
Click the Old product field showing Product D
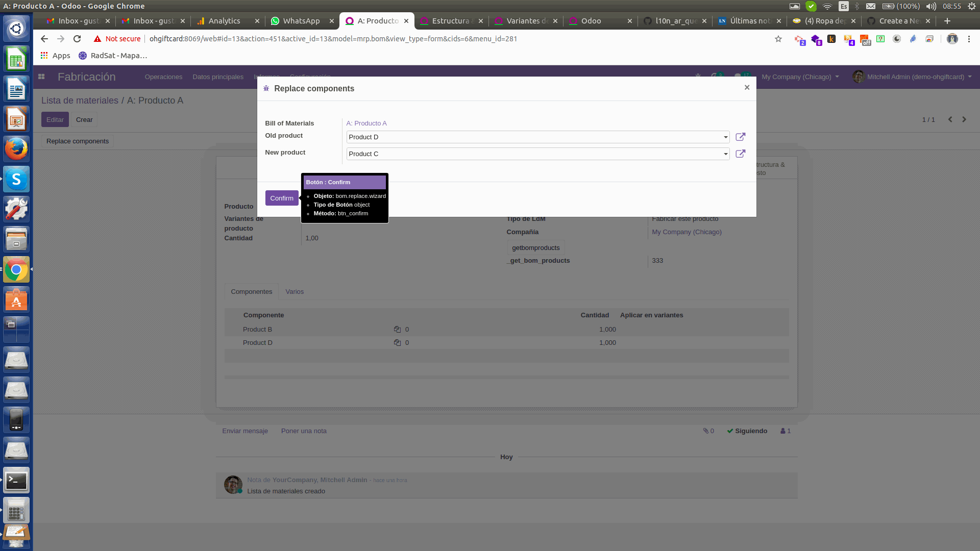[537, 137]
